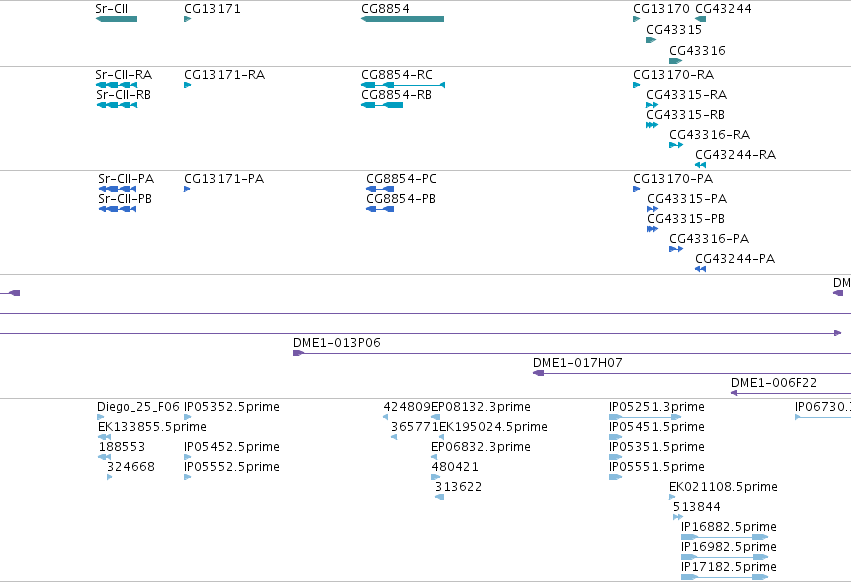This screenshot has height=582, width=851.
Task: Click the CG43315-RA transcript glyph
Action: click(x=652, y=105)
